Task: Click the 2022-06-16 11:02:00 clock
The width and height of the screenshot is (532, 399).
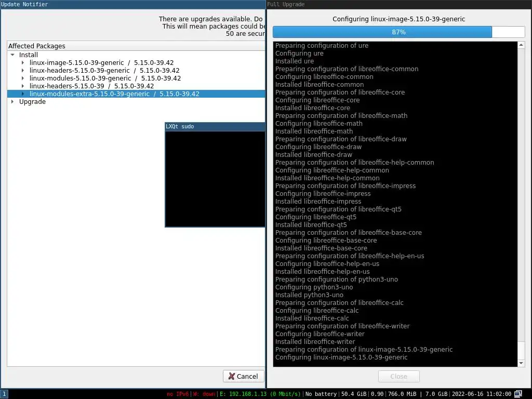Action: click(482, 394)
